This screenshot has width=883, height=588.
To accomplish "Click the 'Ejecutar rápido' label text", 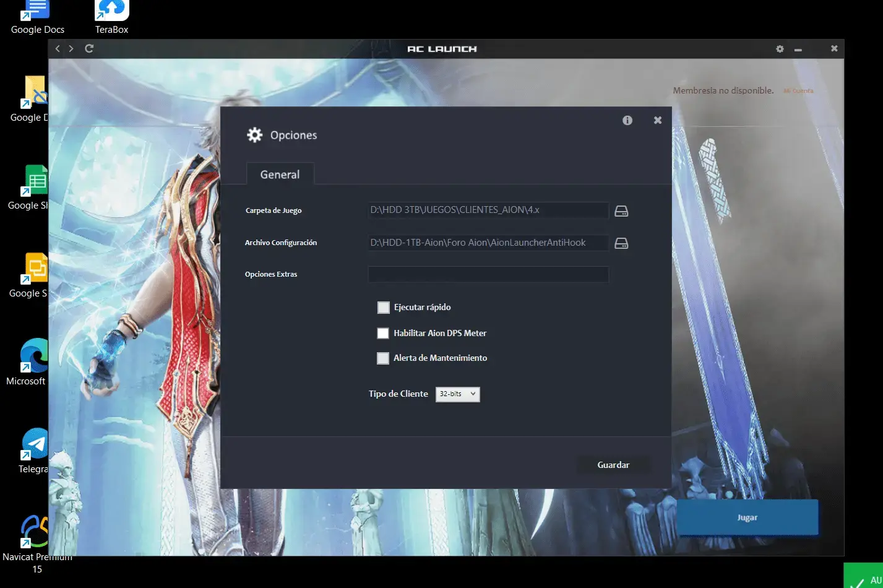I will [x=423, y=307].
